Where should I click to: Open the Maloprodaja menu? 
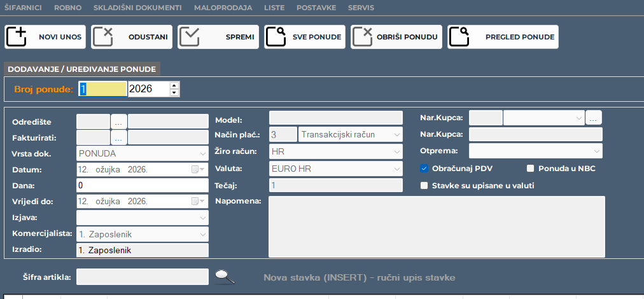pos(222,8)
